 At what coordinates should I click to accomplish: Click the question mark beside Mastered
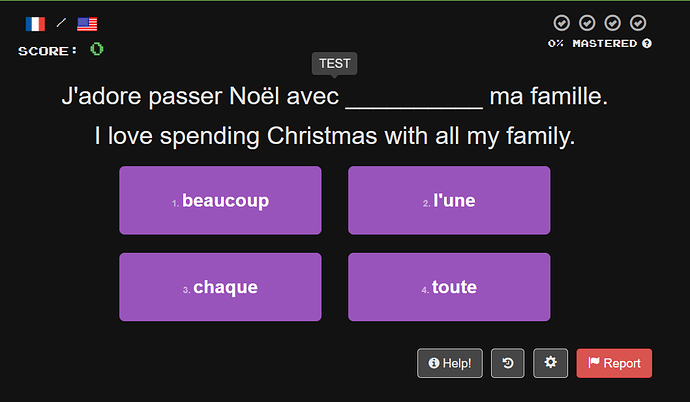click(x=646, y=44)
